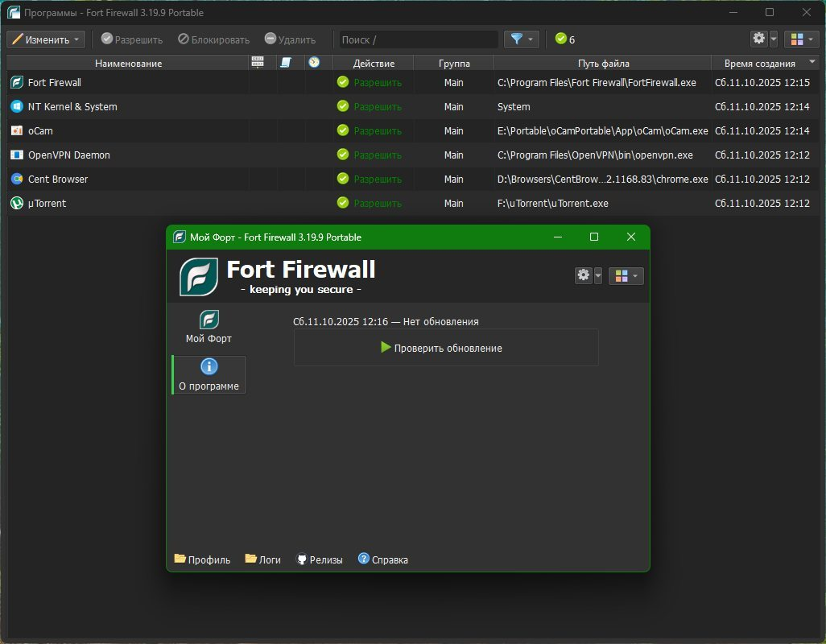Screen dimensions: 826x644
Task: Click the scroll-page column header icon
Action: click(286, 62)
